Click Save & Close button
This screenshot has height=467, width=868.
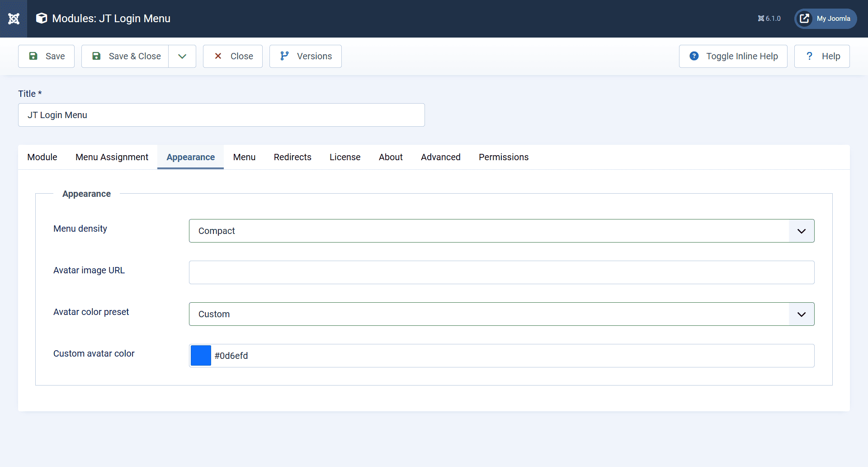125,56
